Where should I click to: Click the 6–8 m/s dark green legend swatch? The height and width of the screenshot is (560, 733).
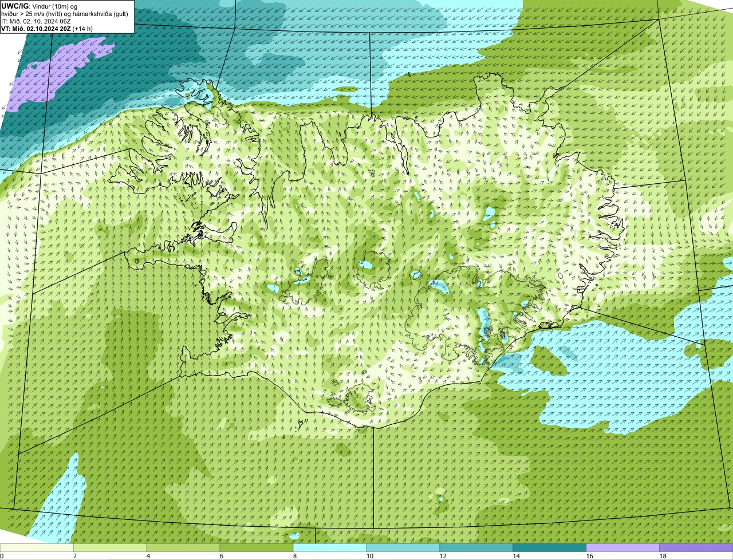257,547
